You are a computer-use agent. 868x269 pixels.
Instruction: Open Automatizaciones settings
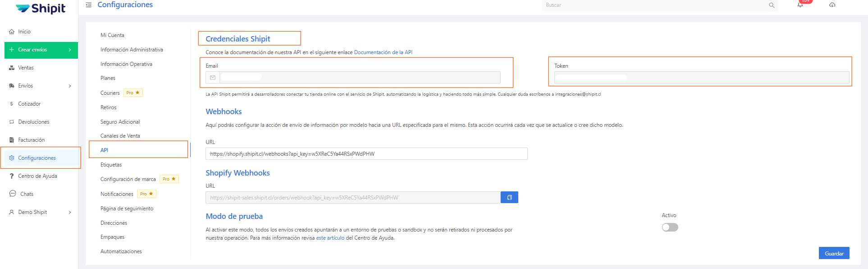click(121, 251)
